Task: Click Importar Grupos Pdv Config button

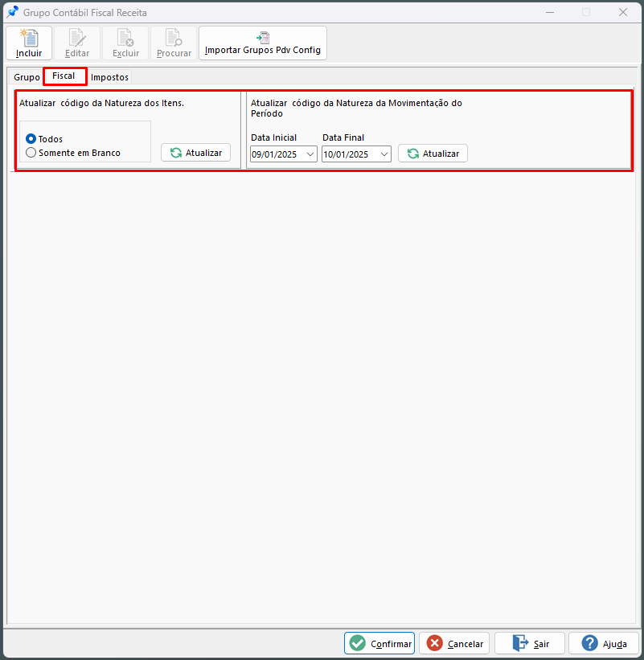Action: pos(263,43)
